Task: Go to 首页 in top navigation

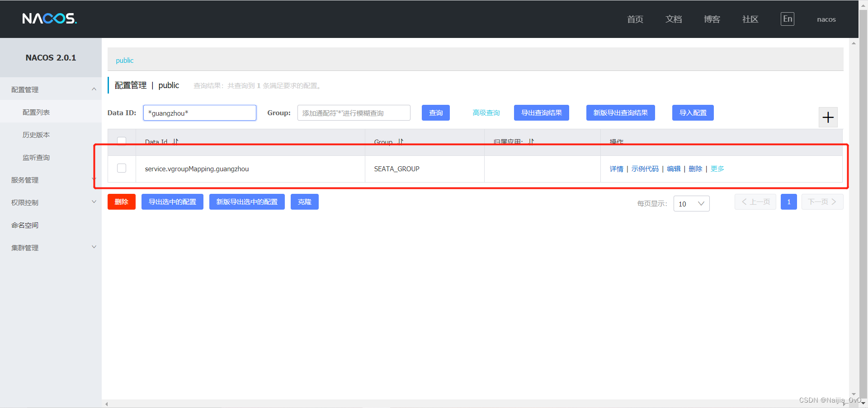Action: tap(635, 19)
